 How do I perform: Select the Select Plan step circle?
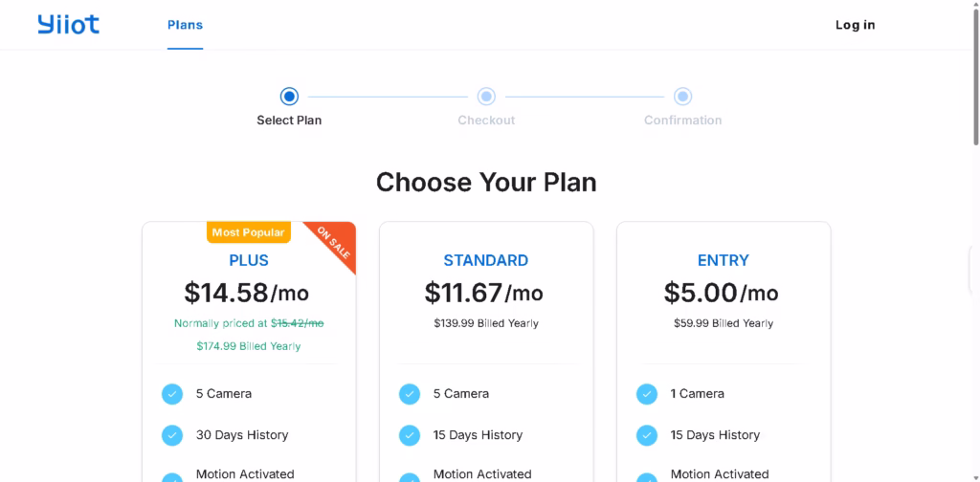(x=289, y=96)
